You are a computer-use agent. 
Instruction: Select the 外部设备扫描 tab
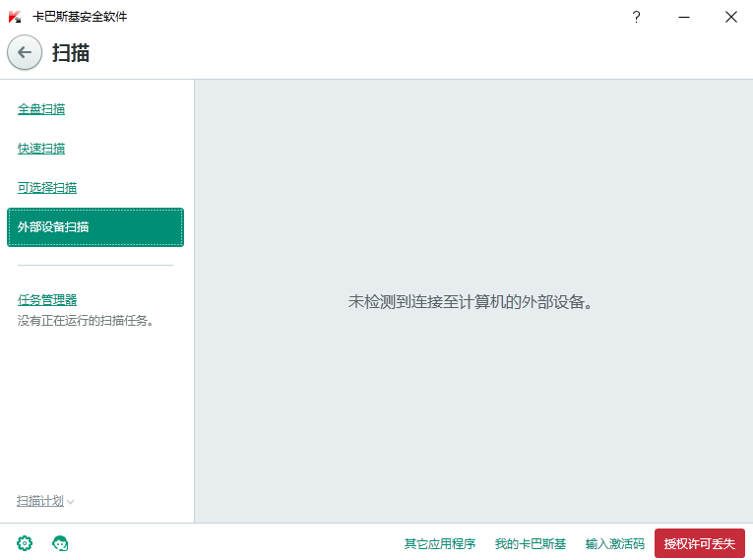point(94,227)
